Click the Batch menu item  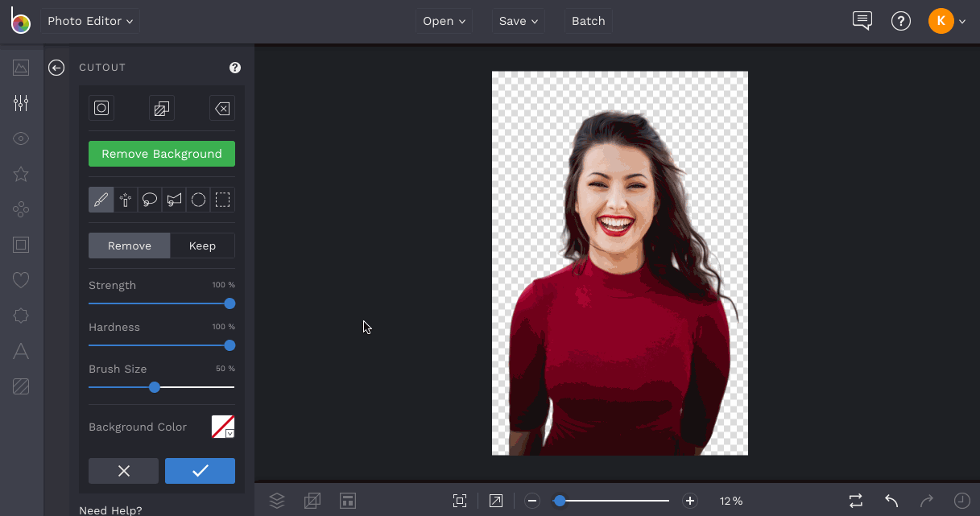point(588,21)
